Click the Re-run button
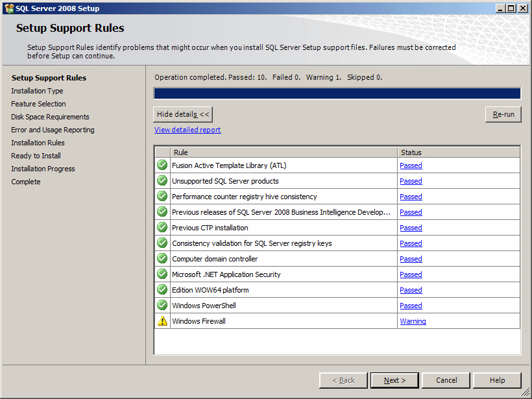 [x=503, y=114]
